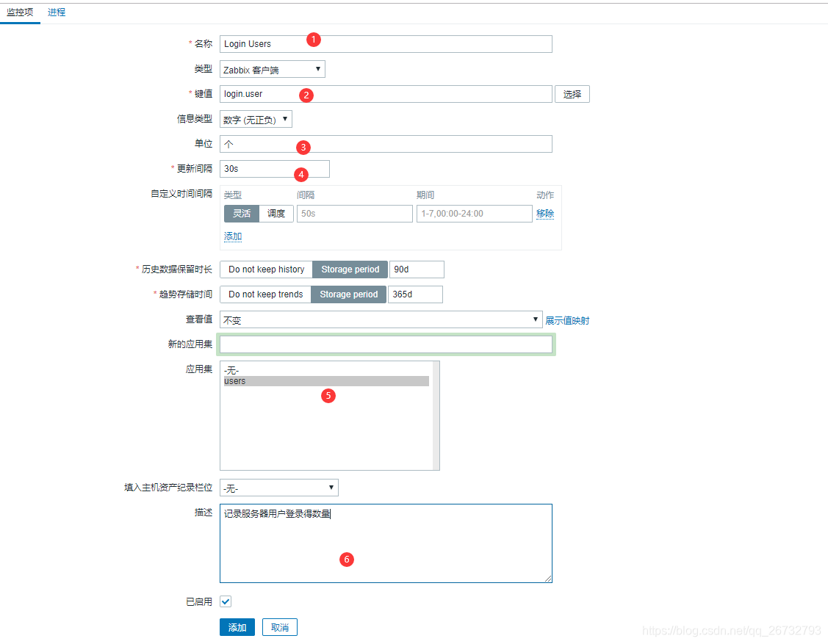This screenshot has height=644, width=828.
Task: Select the 灵活 interval type toggle
Action: pos(241,213)
